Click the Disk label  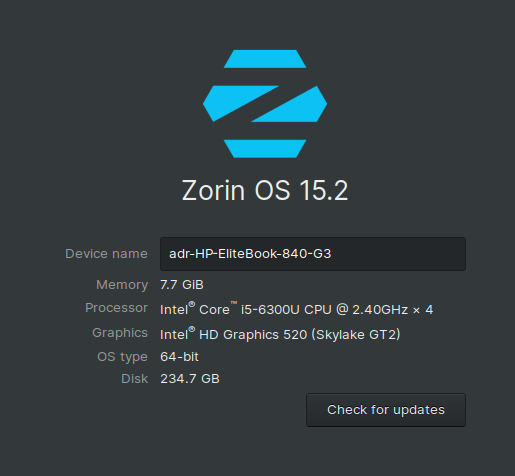(135, 379)
